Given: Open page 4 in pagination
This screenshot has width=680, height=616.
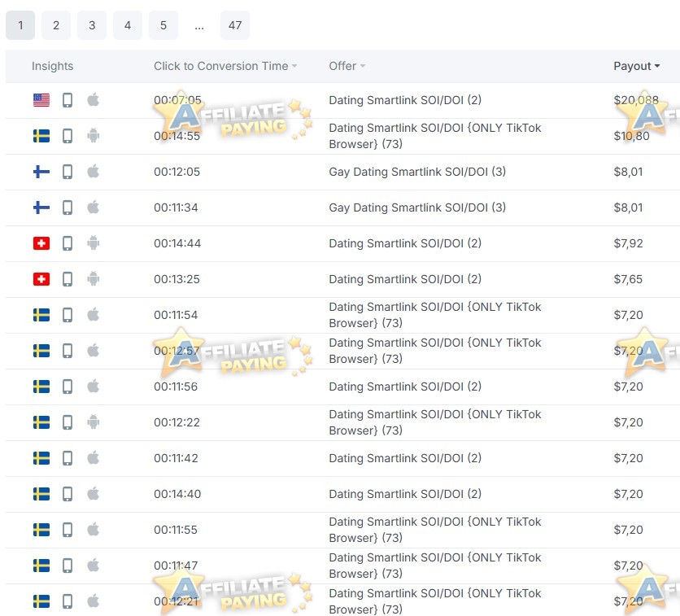Looking at the screenshot, I should pyautogui.click(x=128, y=25).
